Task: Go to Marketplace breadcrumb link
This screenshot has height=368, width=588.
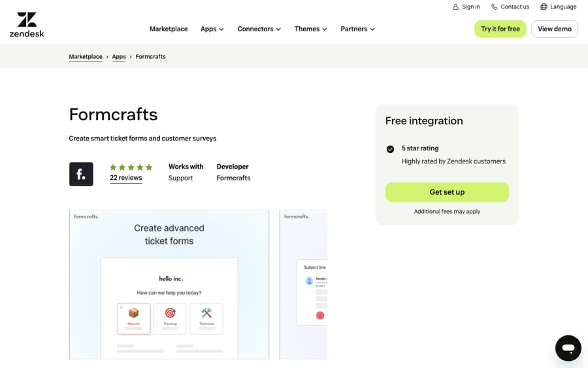Action: [x=86, y=57]
